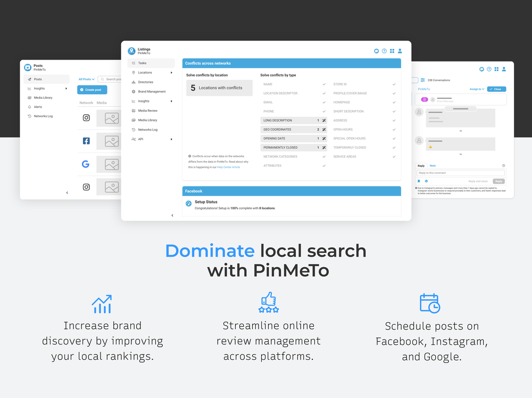Viewport: 532px width, 398px height.
Task: Expand Insights arrow in Posts window
Action: tap(66, 89)
